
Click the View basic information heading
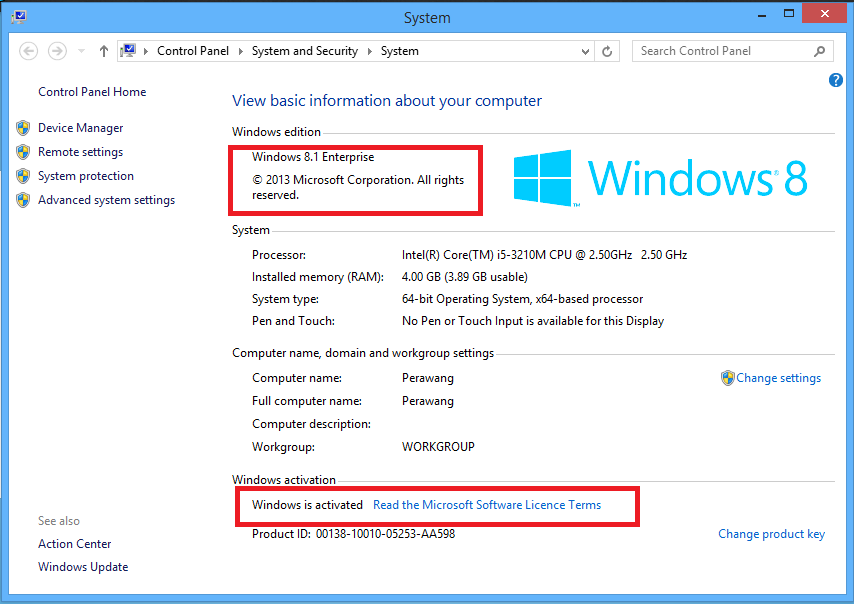tap(387, 101)
